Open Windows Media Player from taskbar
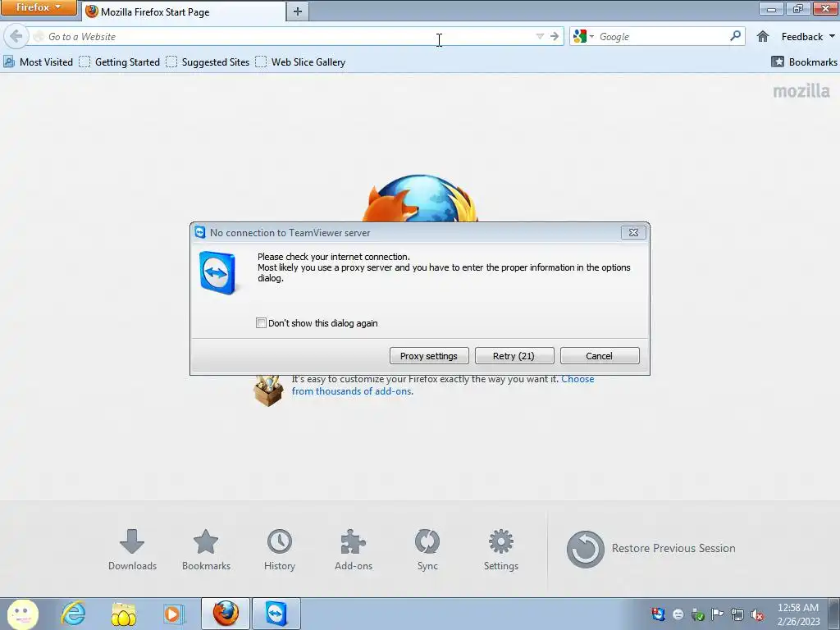Image resolution: width=840 pixels, height=630 pixels. click(x=173, y=614)
